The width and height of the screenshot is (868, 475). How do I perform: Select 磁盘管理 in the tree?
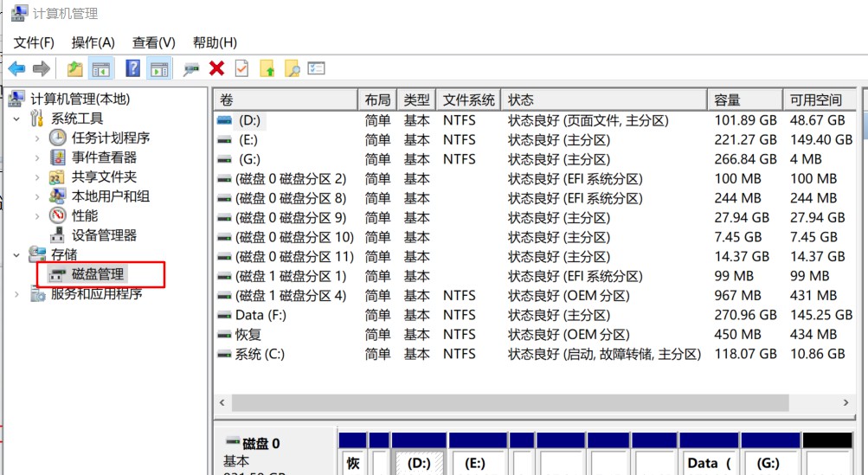(98, 274)
